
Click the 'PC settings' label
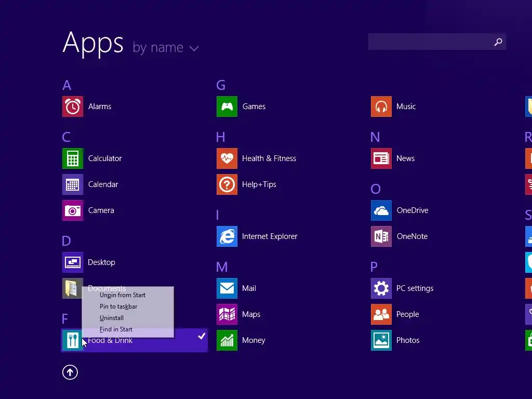coord(415,288)
